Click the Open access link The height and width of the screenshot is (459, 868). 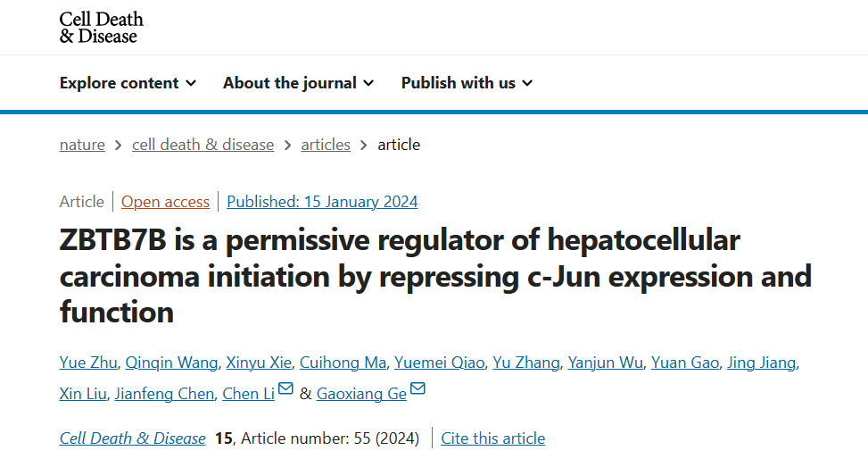[x=166, y=202]
